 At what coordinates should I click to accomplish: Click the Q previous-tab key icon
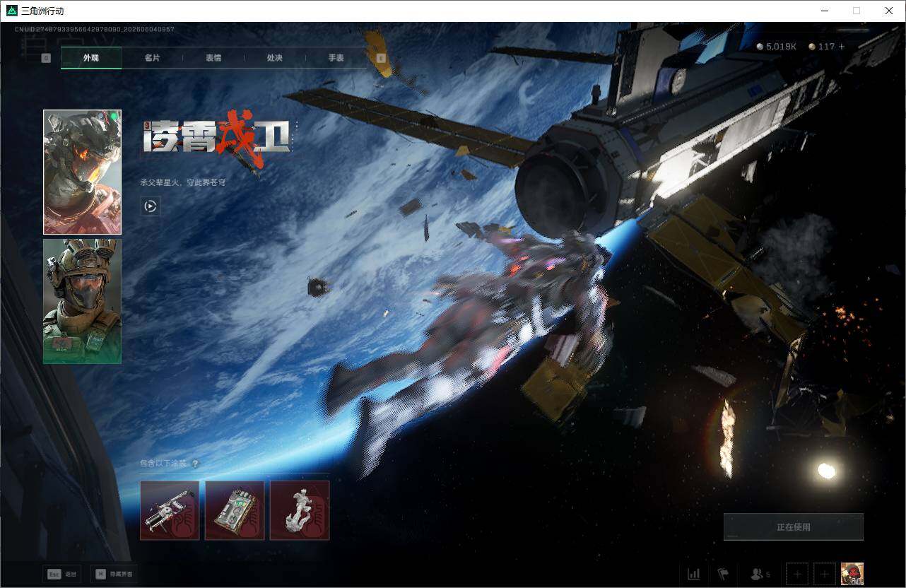[x=46, y=58]
